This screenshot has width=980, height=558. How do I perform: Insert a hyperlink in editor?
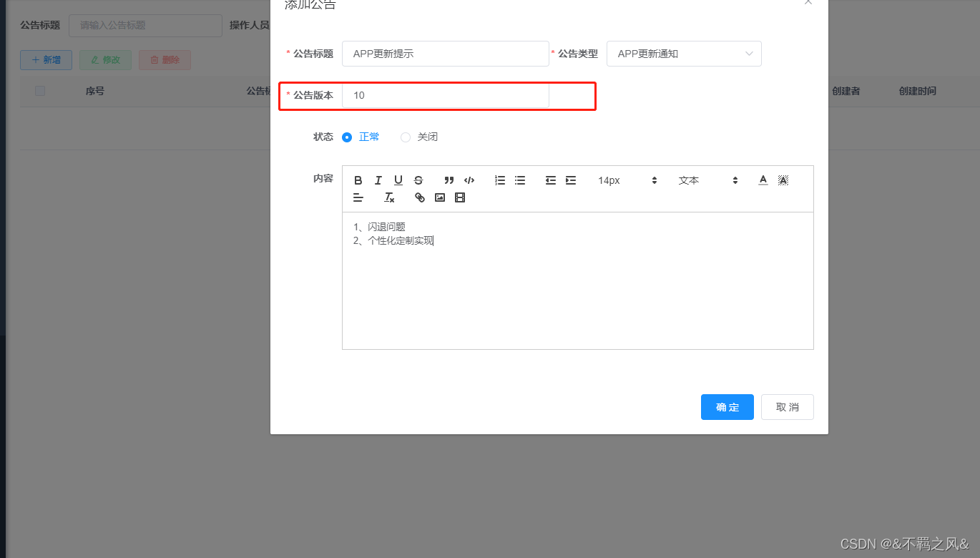[x=420, y=197]
